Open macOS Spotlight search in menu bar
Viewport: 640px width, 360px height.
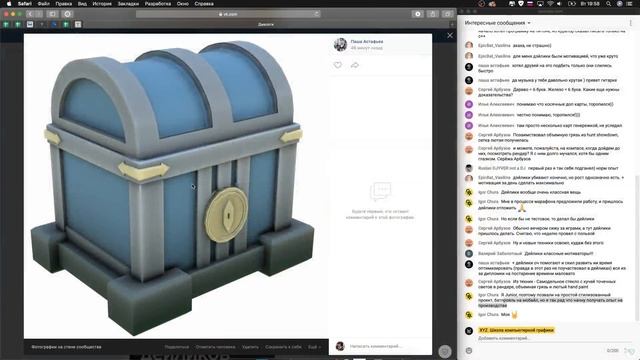point(609,4)
